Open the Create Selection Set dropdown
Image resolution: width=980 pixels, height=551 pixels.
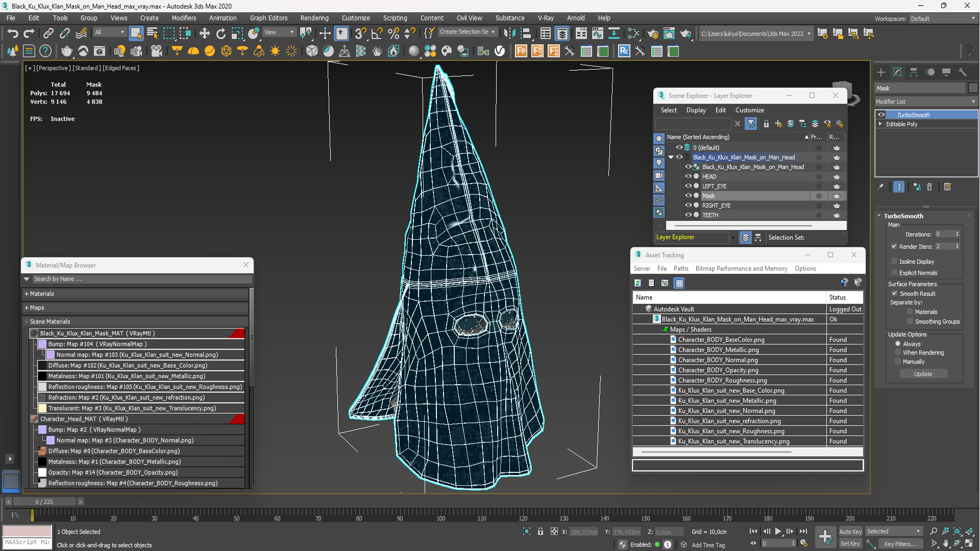coord(467,32)
